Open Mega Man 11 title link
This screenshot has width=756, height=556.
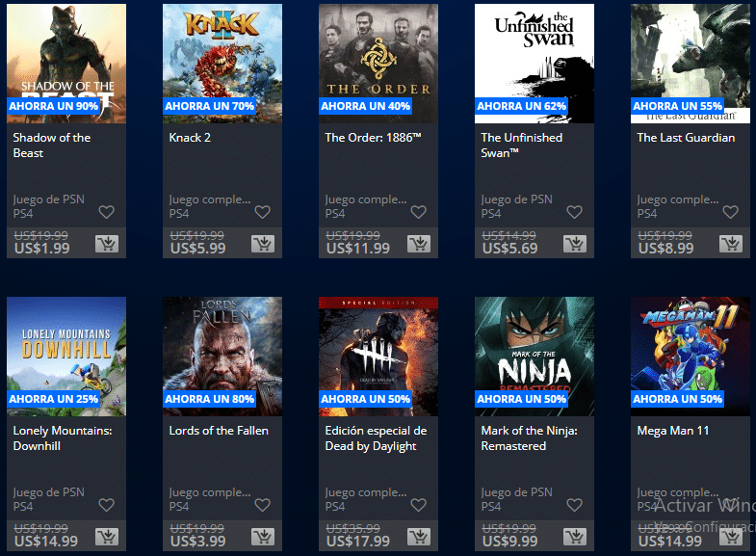click(673, 431)
